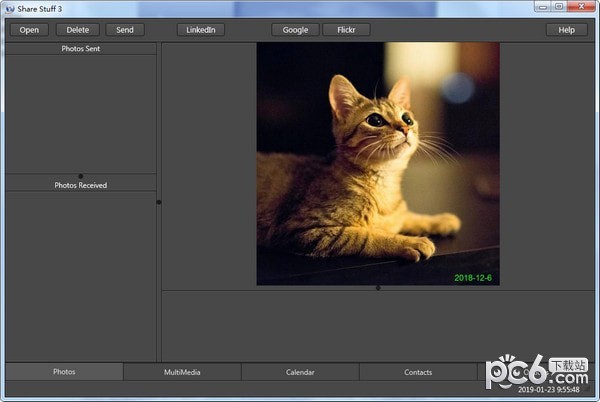
Task: Click the Photos Sent panel header
Action: 80,48
